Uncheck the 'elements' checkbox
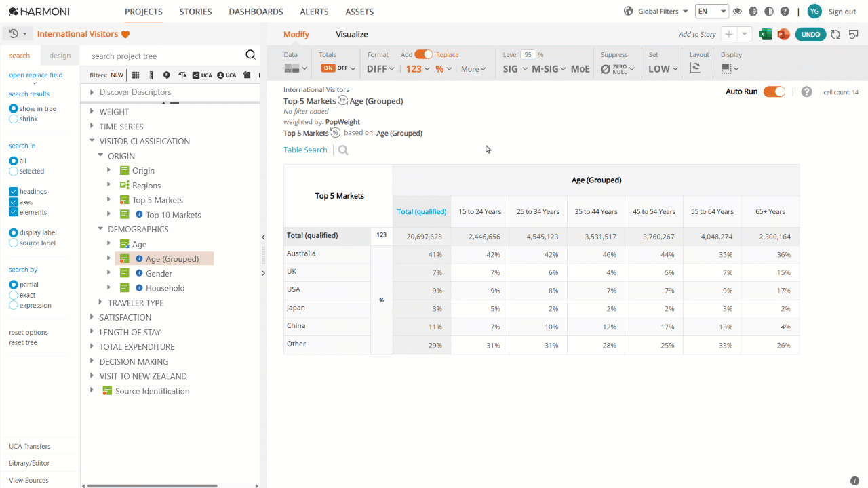Image resolution: width=868 pixels, height=488 pixels. coord(14,212)
